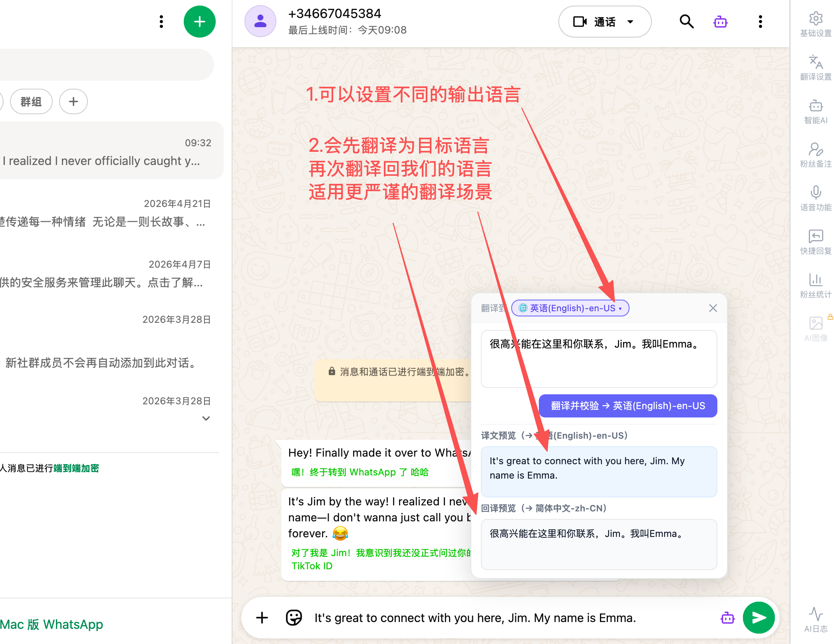Change target language 英语(English)-en-US dropdown
Viewport: 834px width, 644px height.
click(570, 308)
